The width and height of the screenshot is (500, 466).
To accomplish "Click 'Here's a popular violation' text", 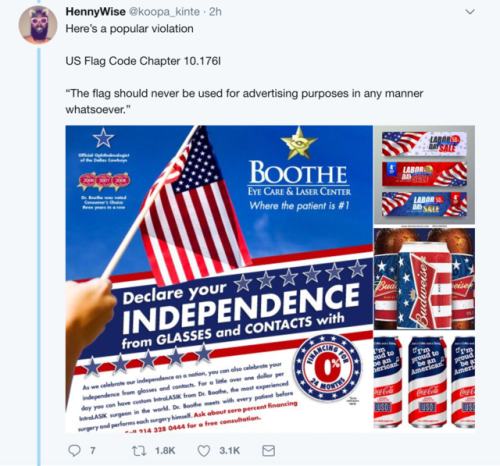I will point(129,29).
